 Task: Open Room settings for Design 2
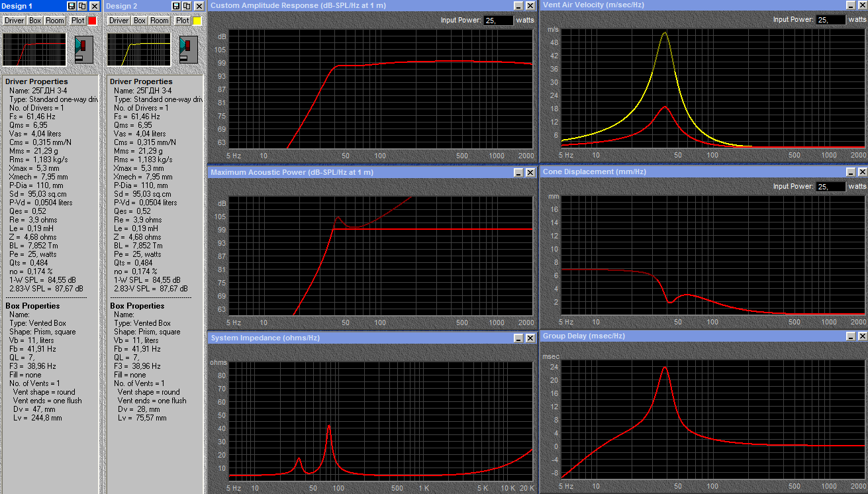click(x=160, y=21)
